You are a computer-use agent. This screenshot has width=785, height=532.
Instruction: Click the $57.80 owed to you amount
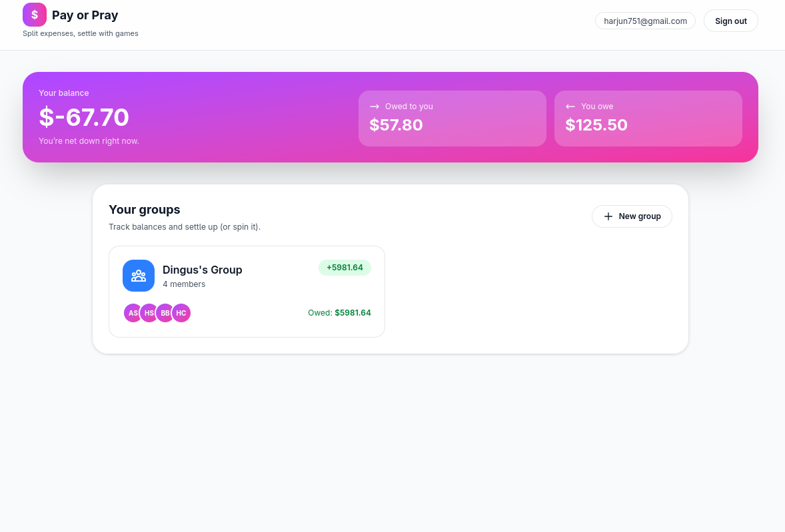click(x=396, y=125)
